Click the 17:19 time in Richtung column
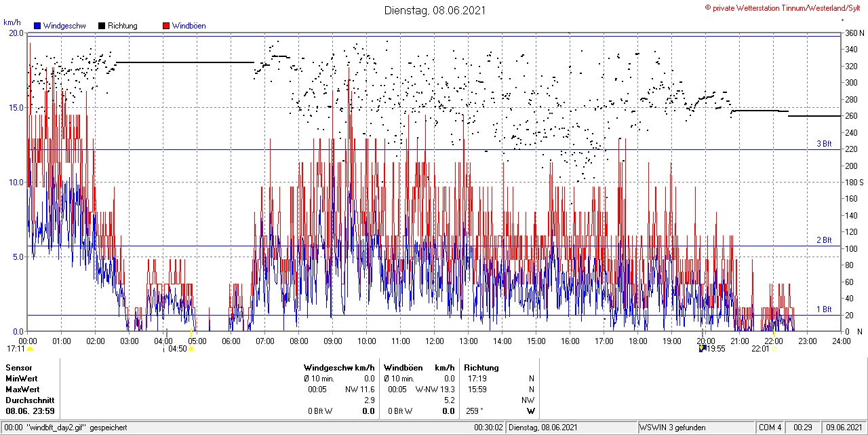 pos(477,379)
